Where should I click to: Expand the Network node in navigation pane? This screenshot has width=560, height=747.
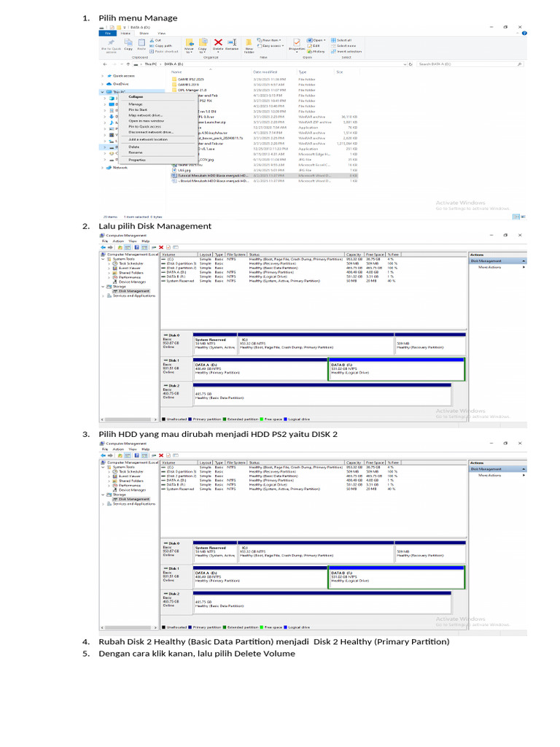[x=102, y=167]
